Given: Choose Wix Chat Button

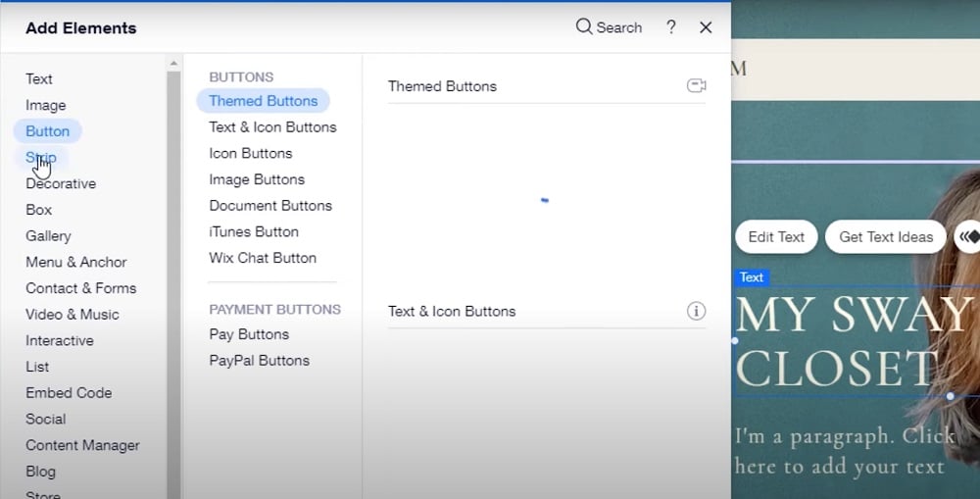Looking at the screenshot, I should (x=263, y=258).
